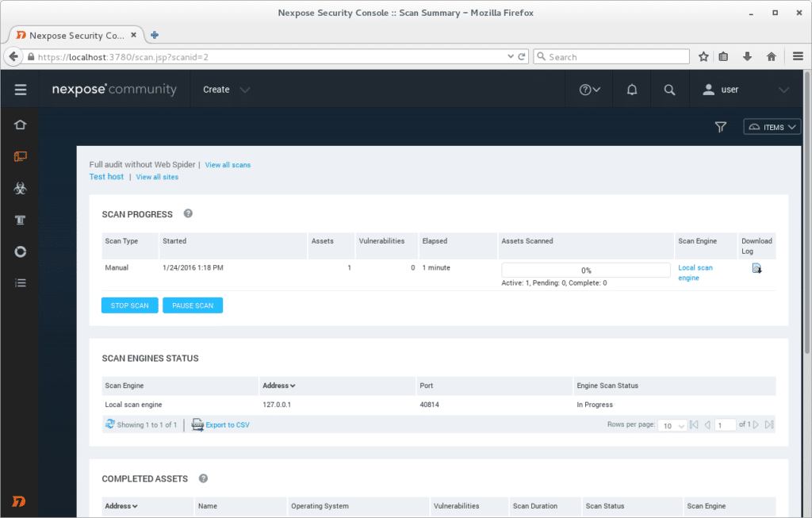
Task: Open the search magnifier in the top bar
Action: click(x=670, y=89)
